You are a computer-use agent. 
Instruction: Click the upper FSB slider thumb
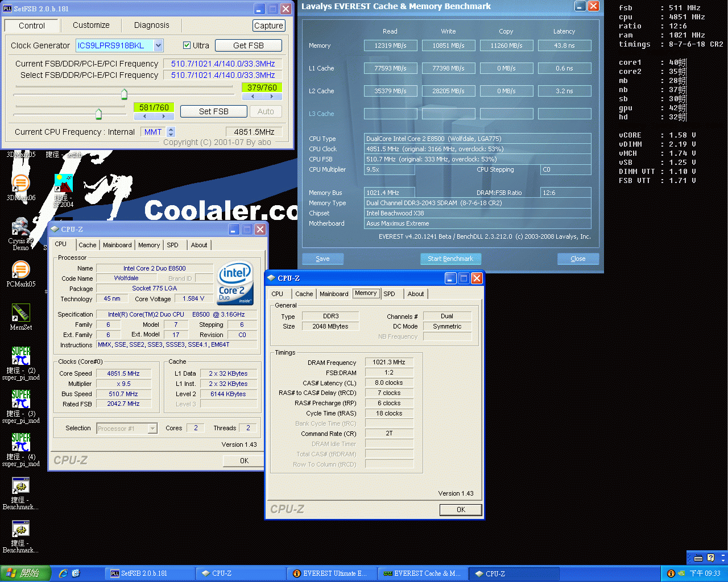(x=124, y=94)
